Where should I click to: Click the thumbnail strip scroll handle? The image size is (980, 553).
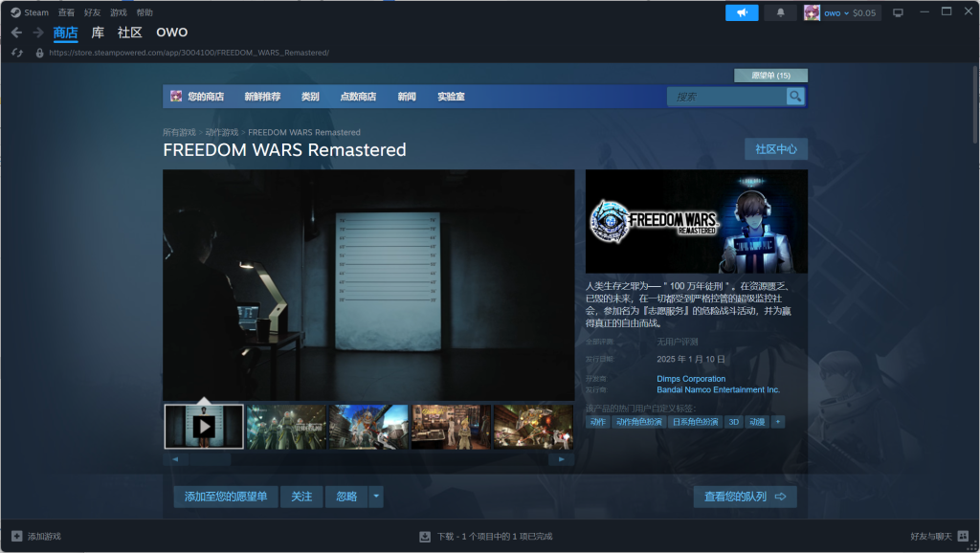point(210,459)
